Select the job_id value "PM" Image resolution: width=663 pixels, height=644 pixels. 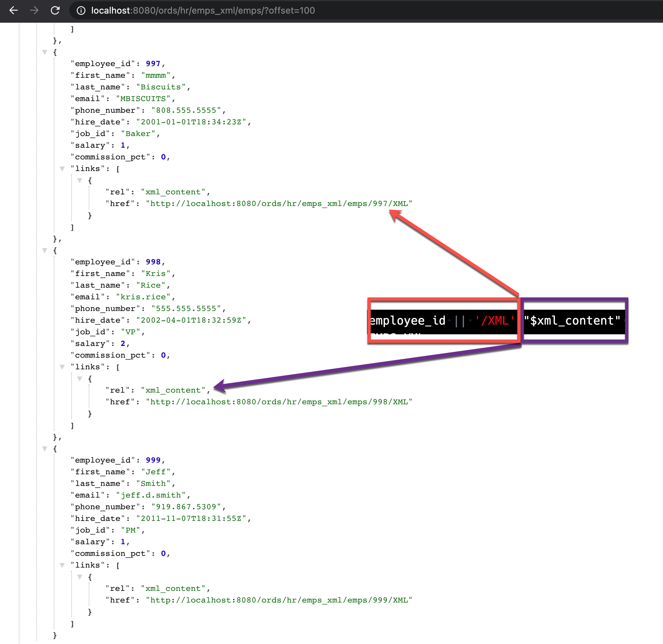click(x=130, y=530)
